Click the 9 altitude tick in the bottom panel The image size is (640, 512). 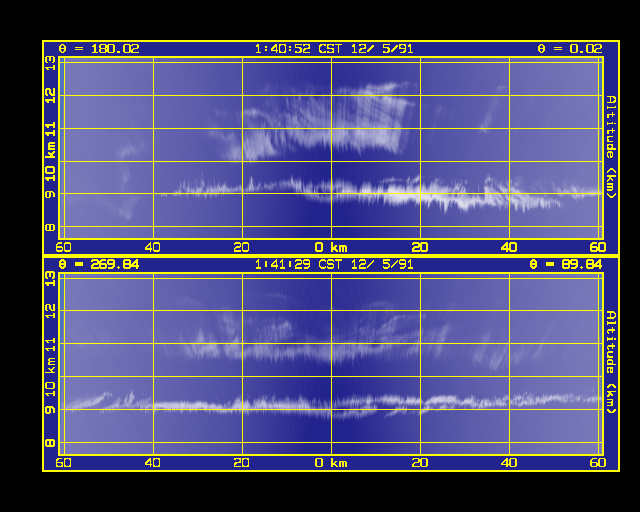coord(50,410)
